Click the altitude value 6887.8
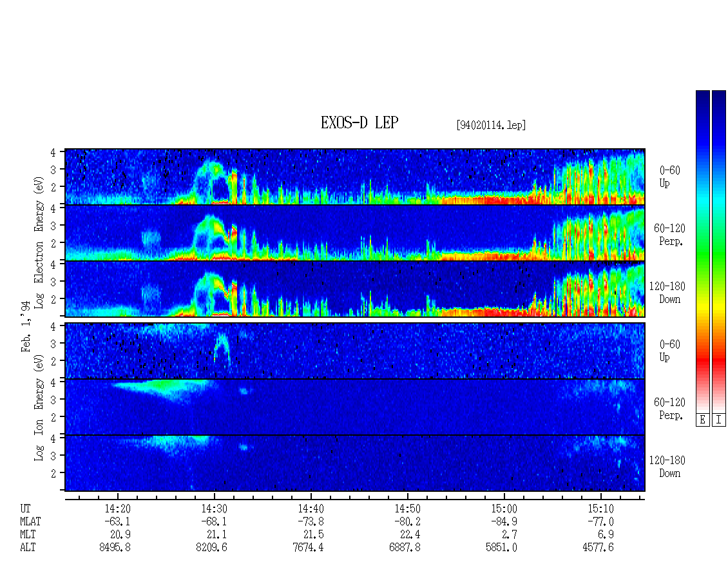Viewport: 728px width, 564px height. pyautogui.click(x=405, y=547)
